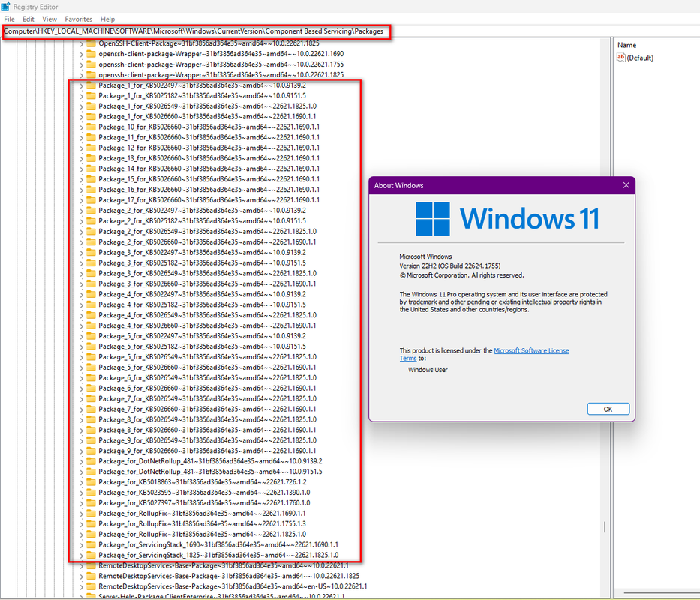The width and height of the screenshot is (700, 600).
Task: Select Package_6_for_KB5026660 key name
Action: click(x=207, y=388)
